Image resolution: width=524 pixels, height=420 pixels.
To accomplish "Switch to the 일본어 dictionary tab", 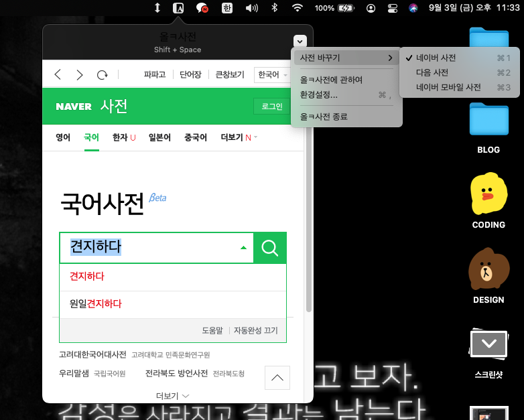I will click(159, 137).
